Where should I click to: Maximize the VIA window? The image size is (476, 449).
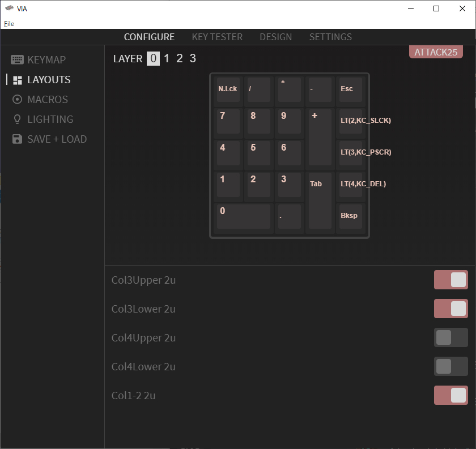tap(436, 8)
